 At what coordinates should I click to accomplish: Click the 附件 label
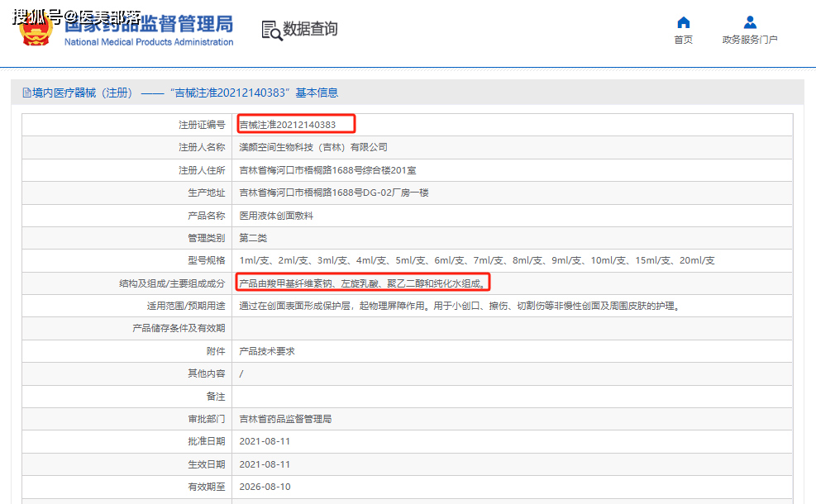point(216,351)
